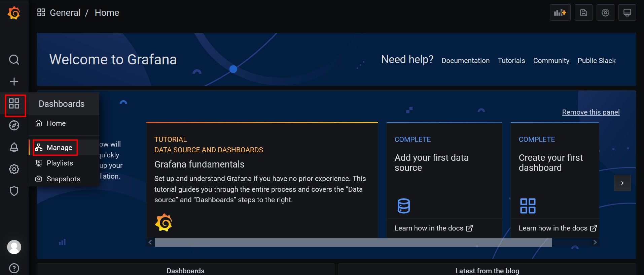Viewport: 644px width, 275px height.
Task: Click the scrollbar left arrow
Action: pyautogui.click(x=150, y=242)
